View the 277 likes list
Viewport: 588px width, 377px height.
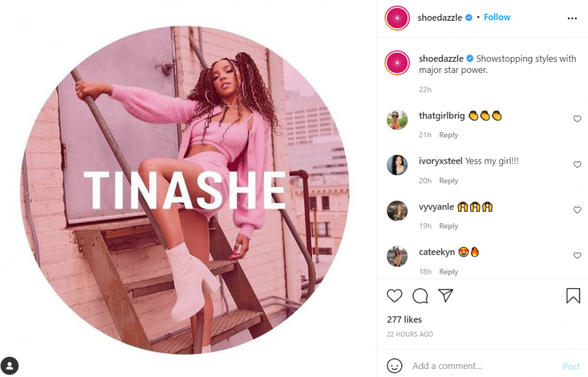(x=404, y=319)
